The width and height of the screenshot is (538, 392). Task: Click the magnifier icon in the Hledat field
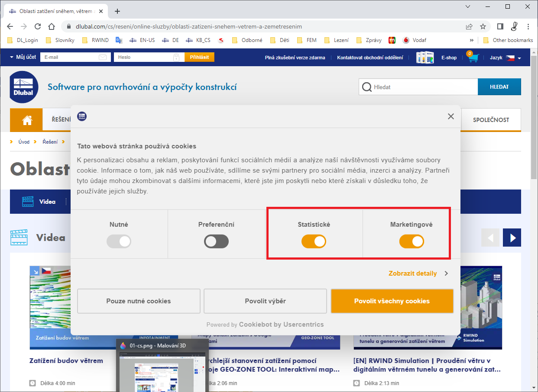pyautogui.click(x=366, y=87)
